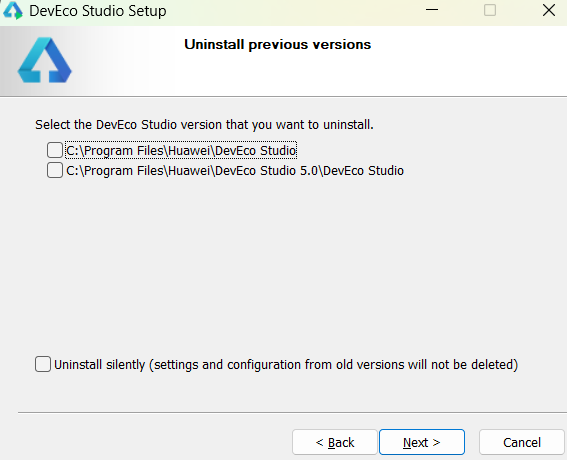Click the DevEco Studio Setup title text
This screenshot has height=460, width=567.
click(98, 11)
